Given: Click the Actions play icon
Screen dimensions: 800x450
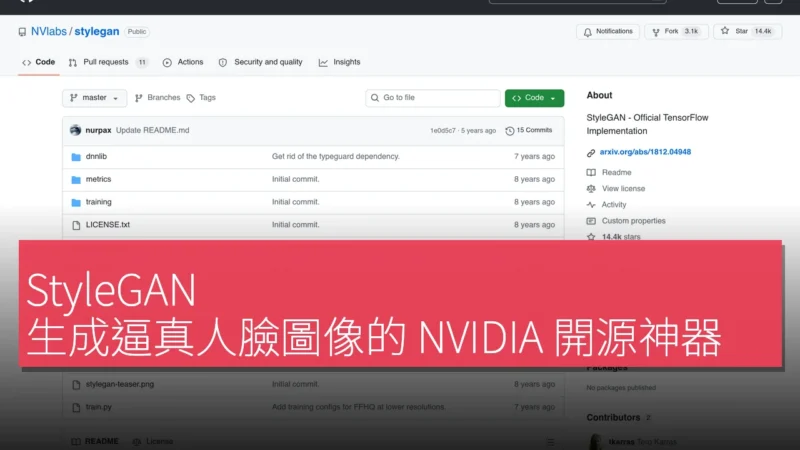Looking at the screenshot, I should pyautogui.click(x=167, y=63).
